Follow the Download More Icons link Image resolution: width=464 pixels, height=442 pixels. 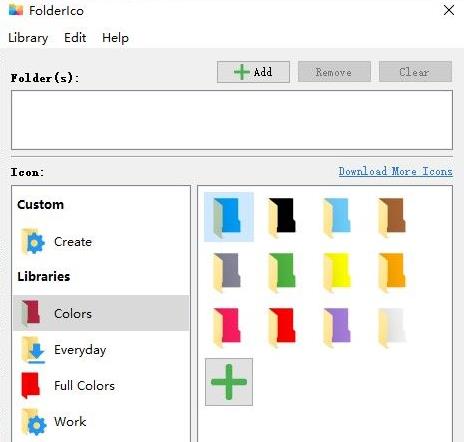click(396, 171)
